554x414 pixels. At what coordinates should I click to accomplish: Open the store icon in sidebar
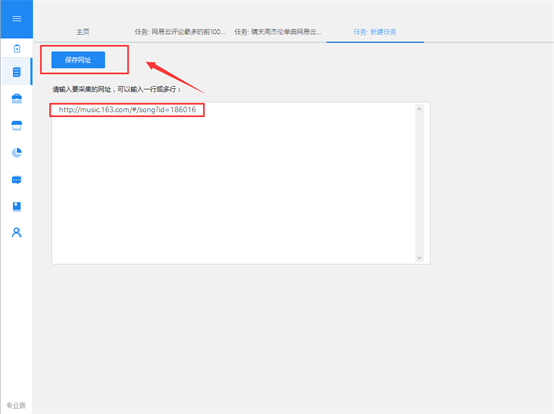pyautogui.click(x=17, y=125)
